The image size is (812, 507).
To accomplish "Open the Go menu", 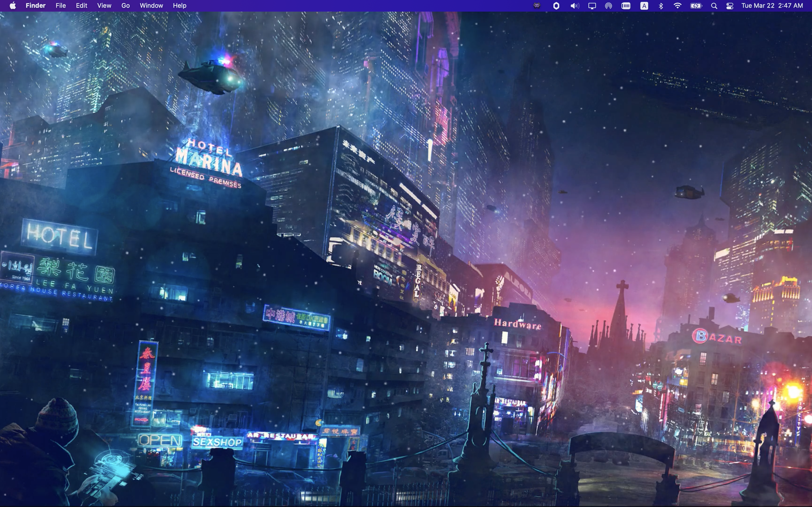I will 125,5.
